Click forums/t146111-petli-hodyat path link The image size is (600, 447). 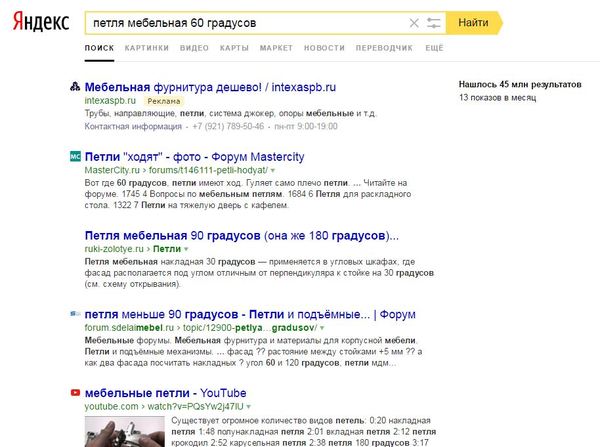point(208,170)
